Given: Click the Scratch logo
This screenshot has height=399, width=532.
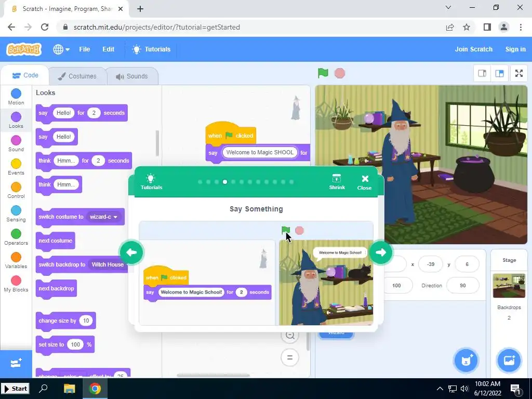Looking at the screenshot, I should (24, 49).
